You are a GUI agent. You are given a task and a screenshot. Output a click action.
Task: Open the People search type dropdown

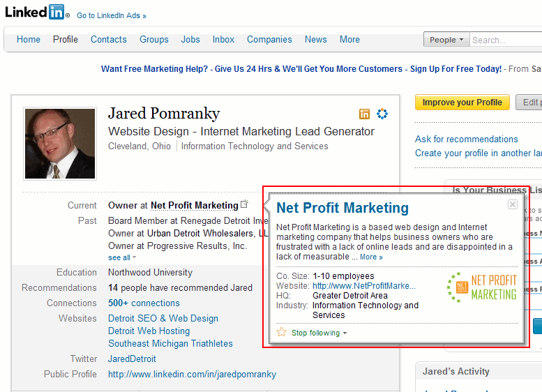(446, 40)
